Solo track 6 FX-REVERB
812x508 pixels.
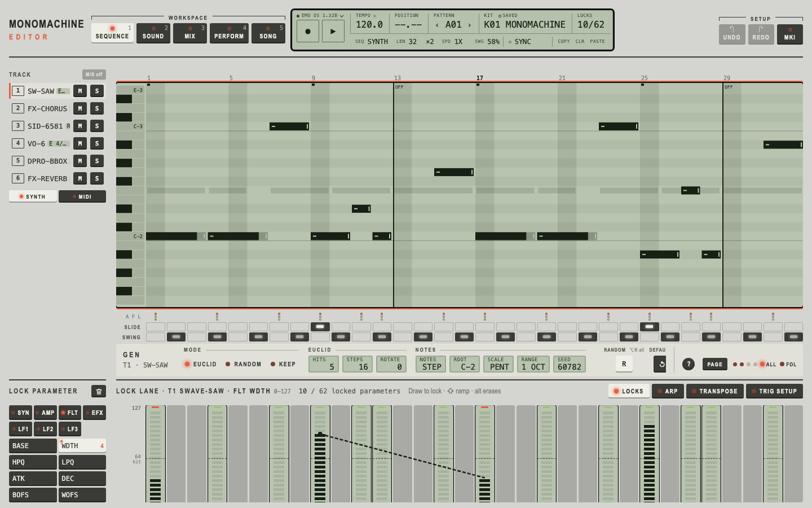[97, 178]
